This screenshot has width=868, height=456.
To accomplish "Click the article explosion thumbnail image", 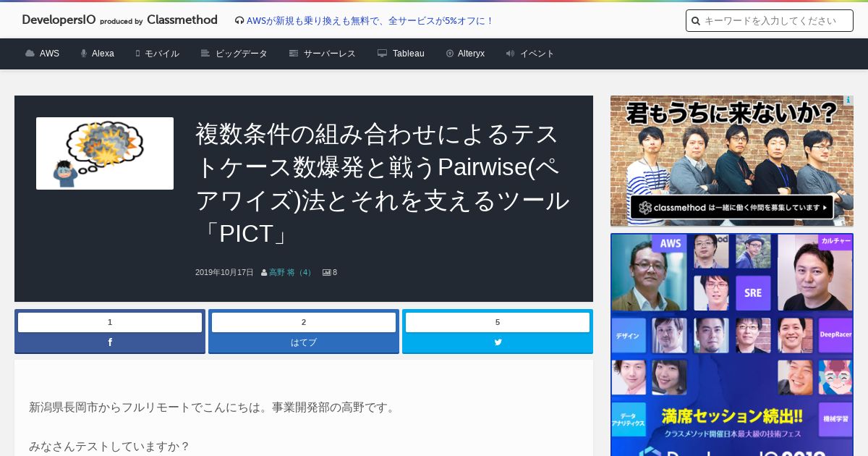I will [105, 153].
